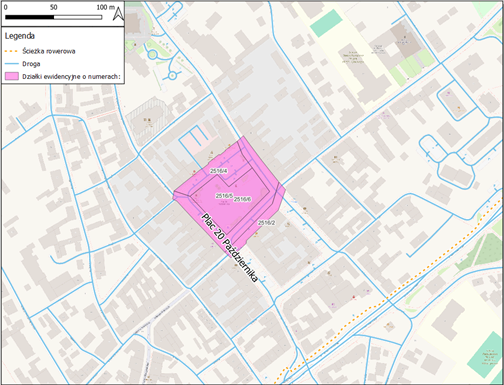The image size is (504, 385).
Task: Select the orange dotted Ścieżka rowerowa legend symbol
Action: (11, 51)
